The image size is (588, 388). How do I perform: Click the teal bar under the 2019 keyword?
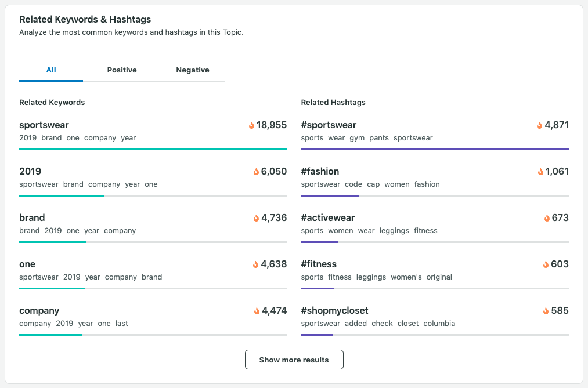coord(62,195)
